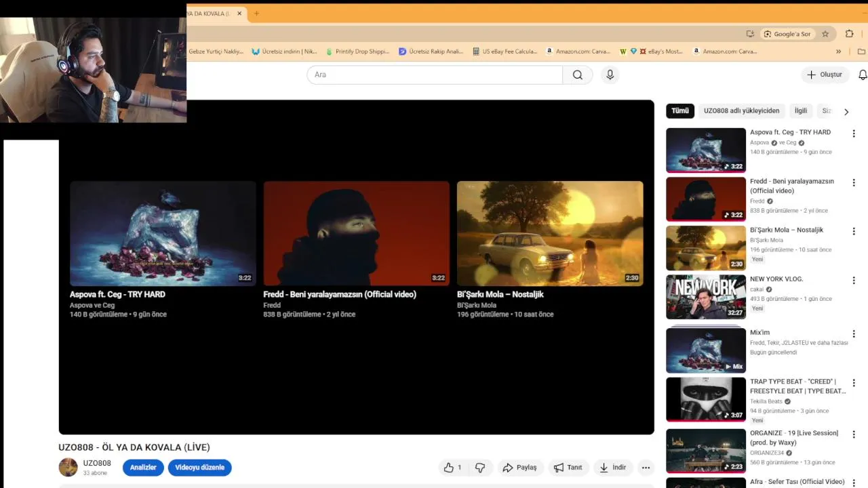
Task: Open Mix'im playlist thumbnail
Action: (706, 350)
